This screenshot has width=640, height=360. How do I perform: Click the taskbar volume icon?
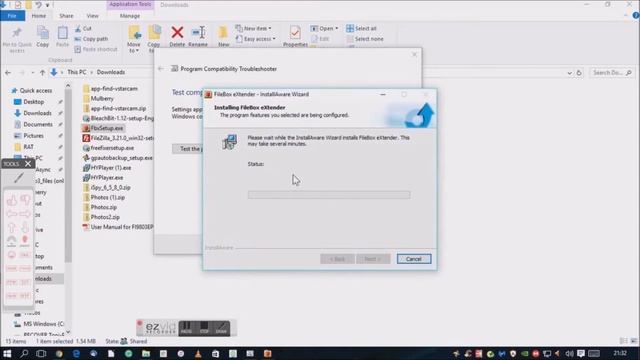569,353
